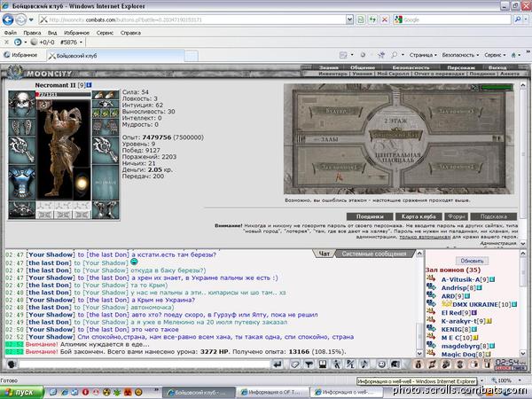Click the chat window vertical scrollbar
This screenshot has height=399, width=532.
[419, 303]
